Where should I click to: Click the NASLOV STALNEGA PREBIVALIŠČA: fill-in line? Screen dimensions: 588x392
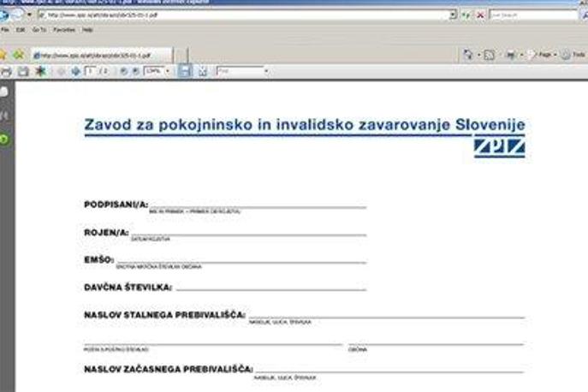point(387,318)
